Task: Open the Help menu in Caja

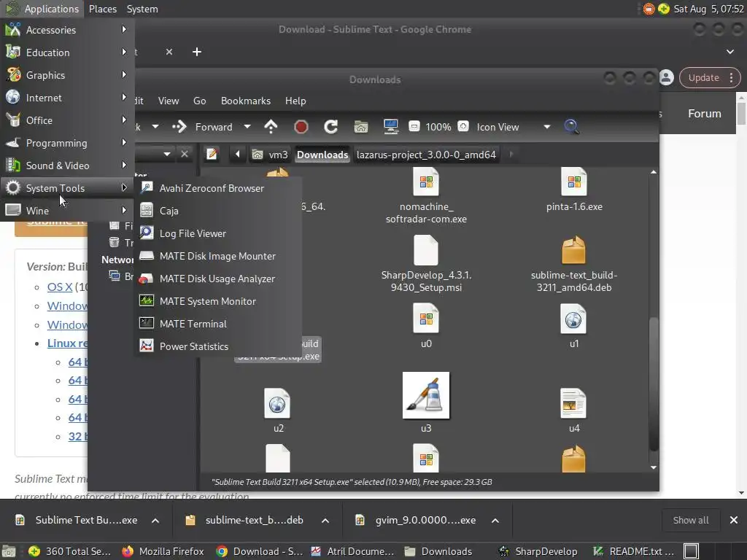Action: [x=295, y=101]
